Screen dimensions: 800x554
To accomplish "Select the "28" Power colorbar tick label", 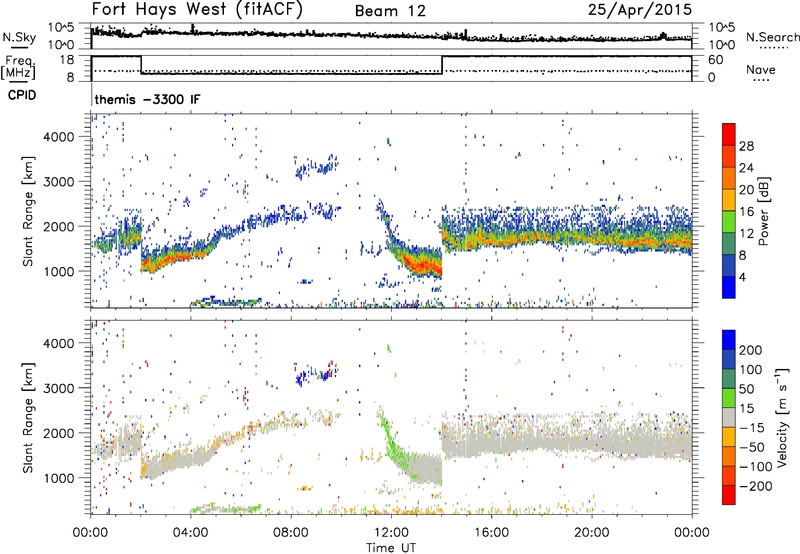I will [x=746, y=146].
